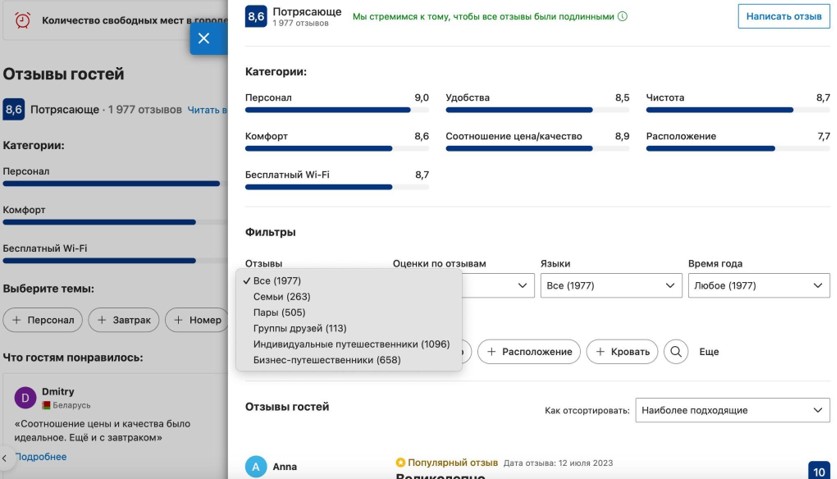The height and width of the screenshot is (479, 837).
Task: Open the Языки dropdown
Action: click(611, 286)
